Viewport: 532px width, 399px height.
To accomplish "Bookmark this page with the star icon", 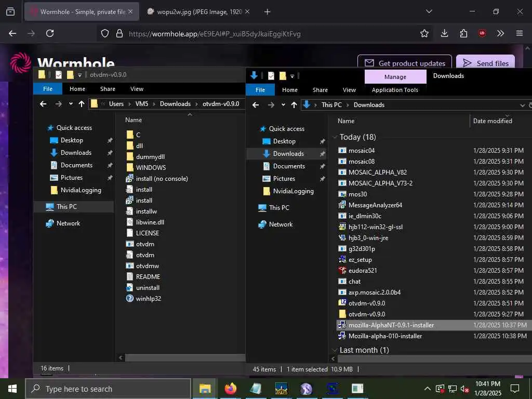I will pyautogui.click(x=424, y=33).
